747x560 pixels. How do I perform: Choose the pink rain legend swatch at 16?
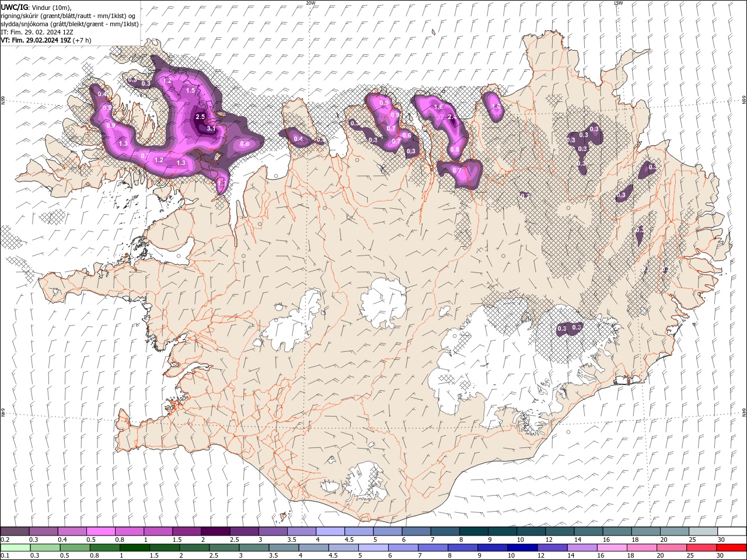[x=612, y=548]
